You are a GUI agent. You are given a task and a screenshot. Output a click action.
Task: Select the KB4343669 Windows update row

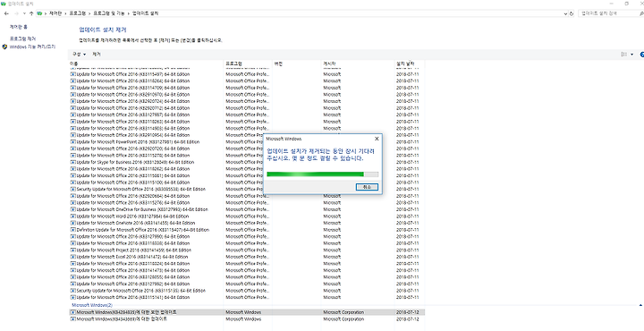click(247, 319)
